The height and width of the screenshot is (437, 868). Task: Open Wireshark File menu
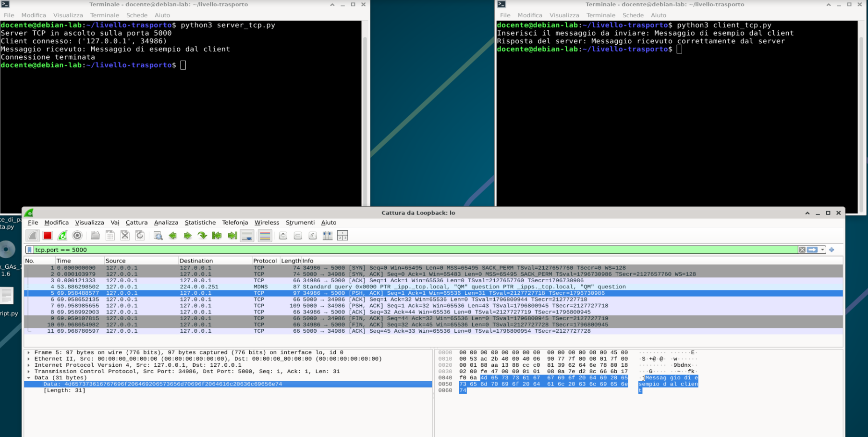[33, 223]
